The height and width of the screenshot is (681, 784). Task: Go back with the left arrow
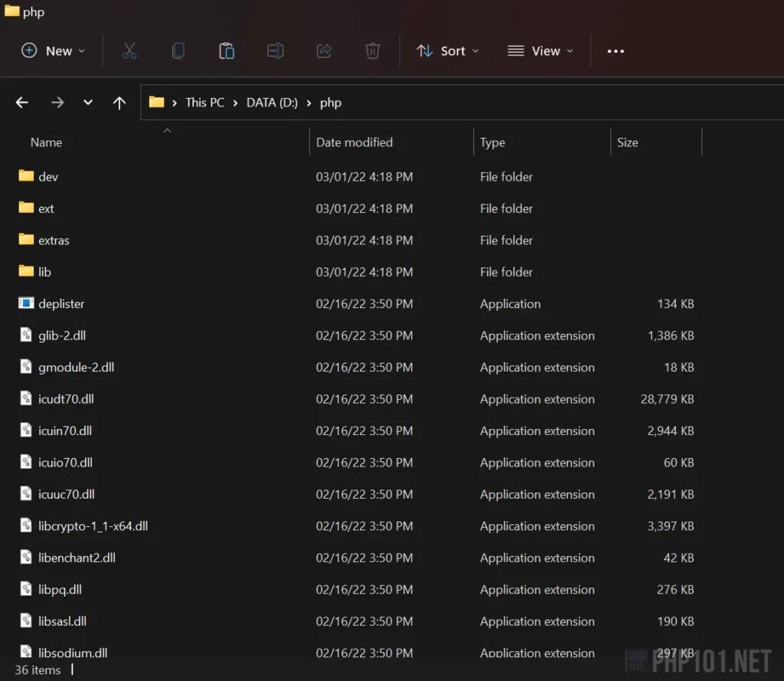(x=22, y=103)
